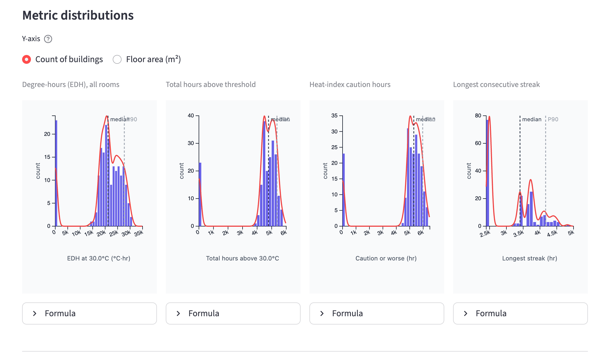This screenshot has height=364, width=610.
Task: Expand the Formula section under Degree-hours chart
Action: click(90, 313)
